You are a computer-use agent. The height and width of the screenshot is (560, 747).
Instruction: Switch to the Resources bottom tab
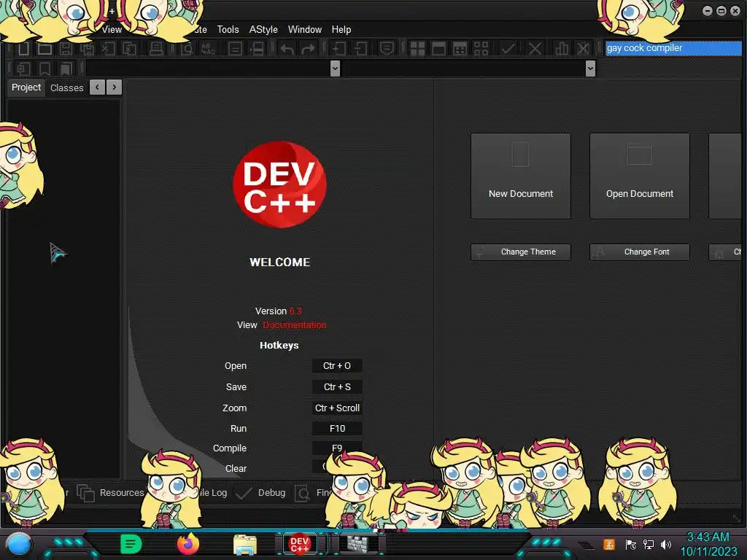click(x=111, y=493)
